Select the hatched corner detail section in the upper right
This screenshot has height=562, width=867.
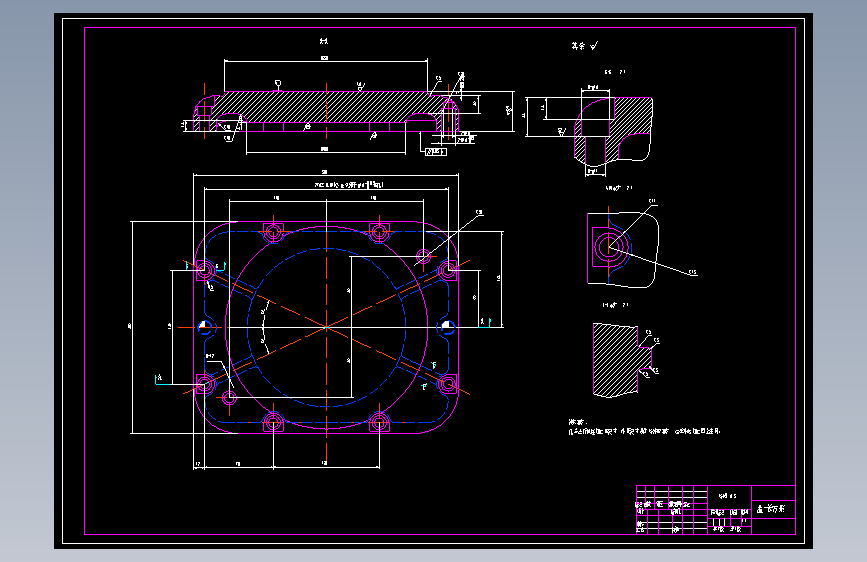point(614,132)
